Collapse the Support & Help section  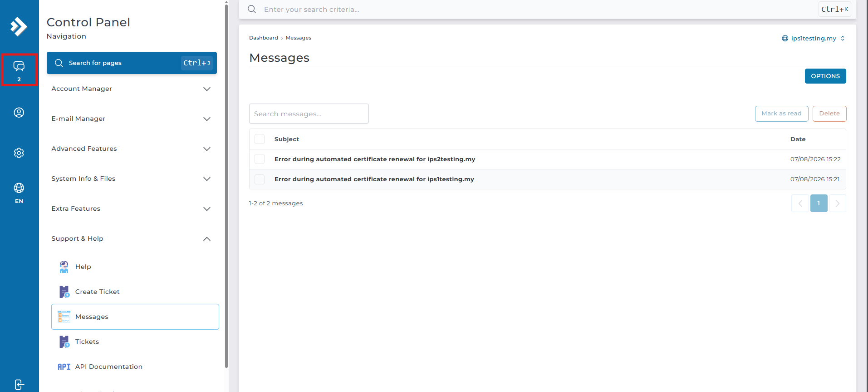pyautogui.click(x=132, y=238)
